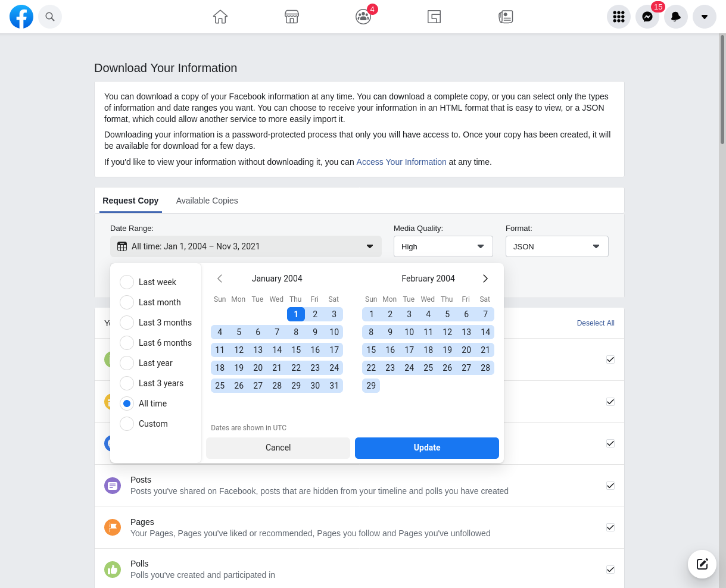Open the account dropdown arrow in top bar
Viewport: 726px width, 588px height.
click(x=705, y=17)
